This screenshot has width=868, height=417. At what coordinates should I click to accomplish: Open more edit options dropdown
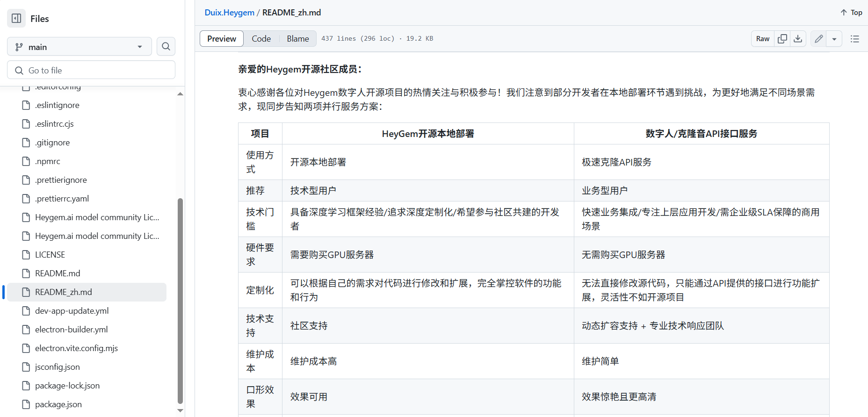[834, 39]
